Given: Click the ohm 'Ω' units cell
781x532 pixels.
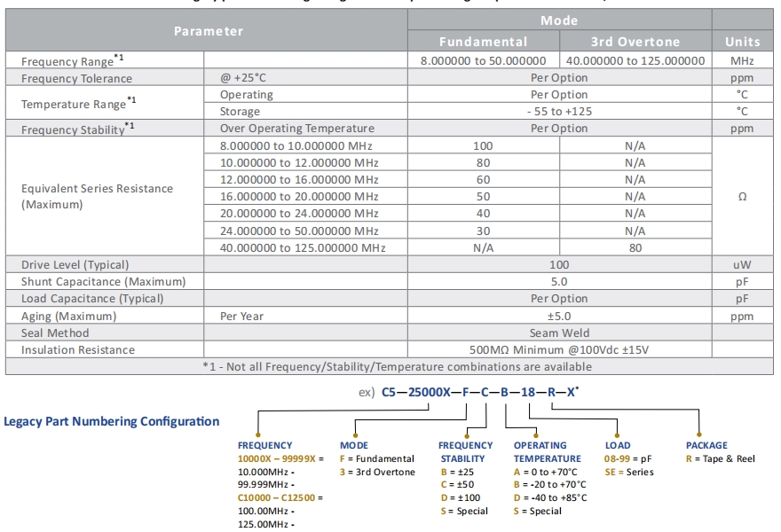Looking at the screenshot, I should 742,197.
